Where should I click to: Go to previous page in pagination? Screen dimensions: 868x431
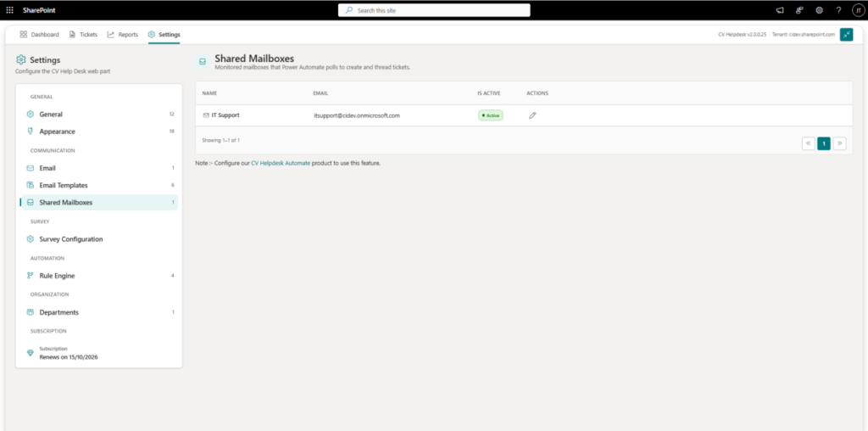808,143
